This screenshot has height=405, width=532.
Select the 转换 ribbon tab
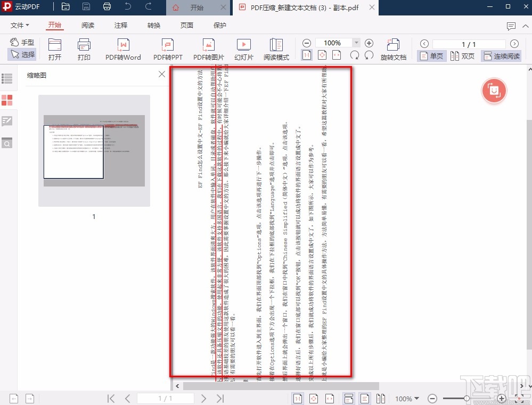point(154,26)
